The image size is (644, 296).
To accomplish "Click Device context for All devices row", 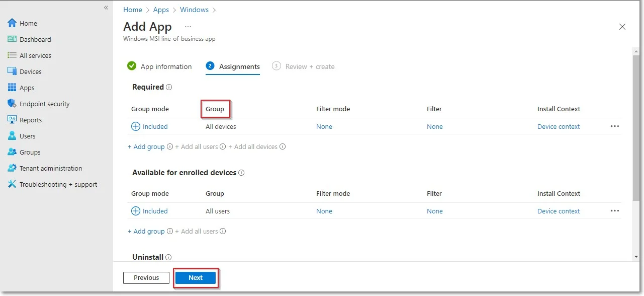I will tap(559, 127).
